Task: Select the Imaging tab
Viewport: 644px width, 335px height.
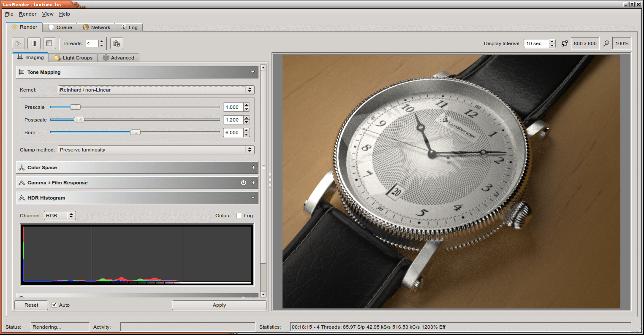Action: 30,57
